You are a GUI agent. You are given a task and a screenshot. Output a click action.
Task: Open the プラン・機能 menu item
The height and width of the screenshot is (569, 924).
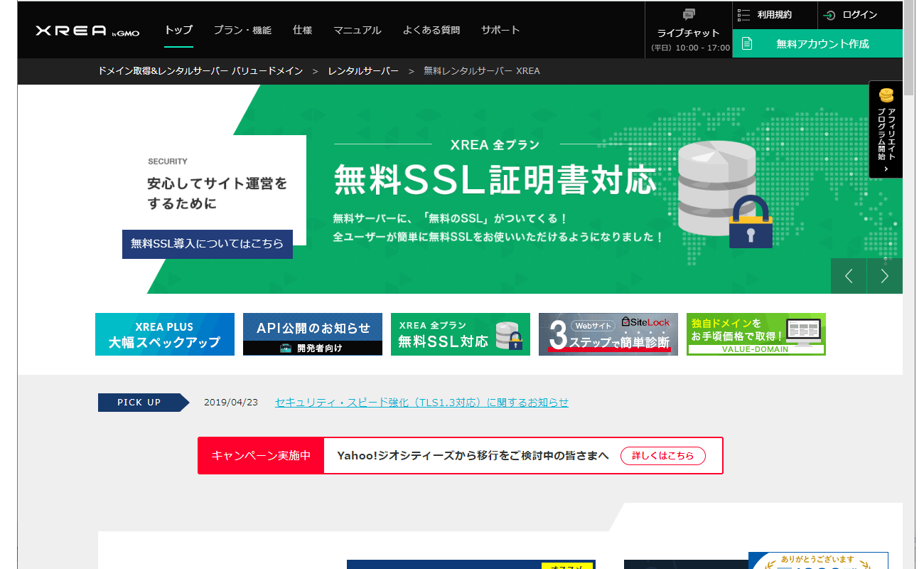(242, 30)
